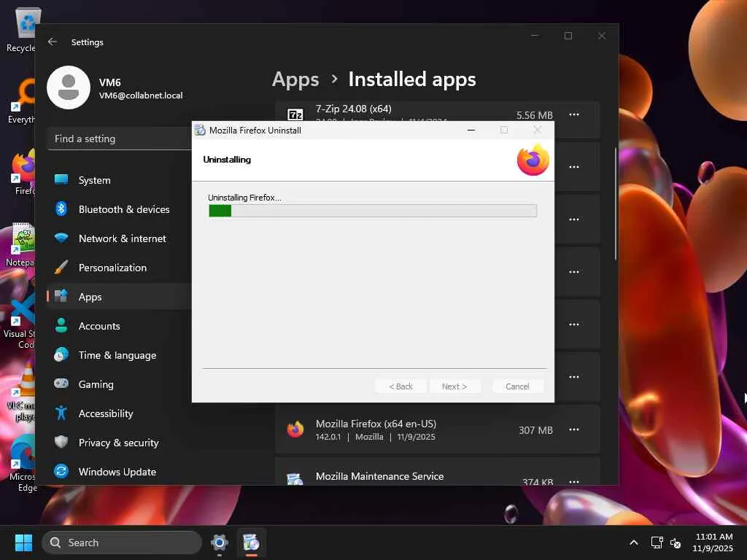Click the Network wifi icon in sidebar

tap(61, 238)
